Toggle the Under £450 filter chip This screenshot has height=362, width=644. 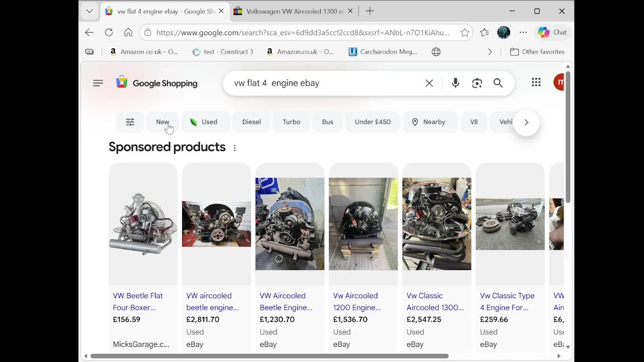[x=373, y=122]
